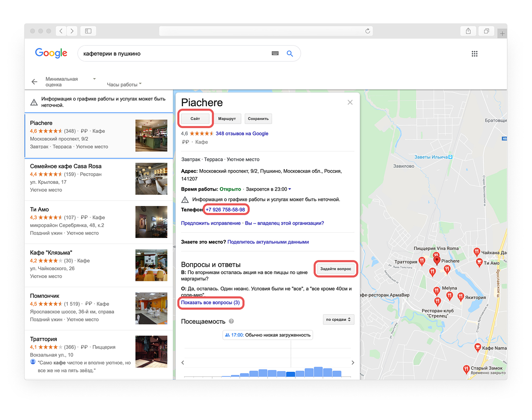The image size is (532, 420).
Task: Click the browser share icon
Action: pyautogui.click(x=468, y=31)
